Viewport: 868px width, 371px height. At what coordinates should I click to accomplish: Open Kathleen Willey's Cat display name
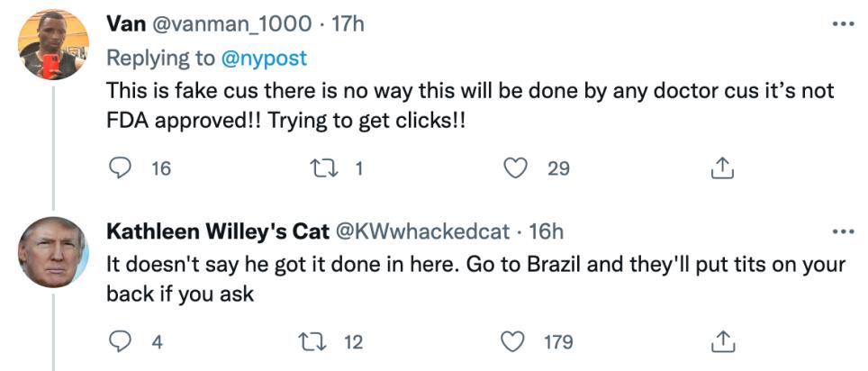coord(218,231)
